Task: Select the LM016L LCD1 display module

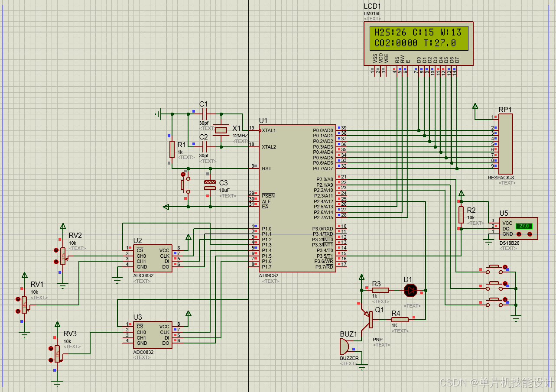Action: click(x=418, y=43)
